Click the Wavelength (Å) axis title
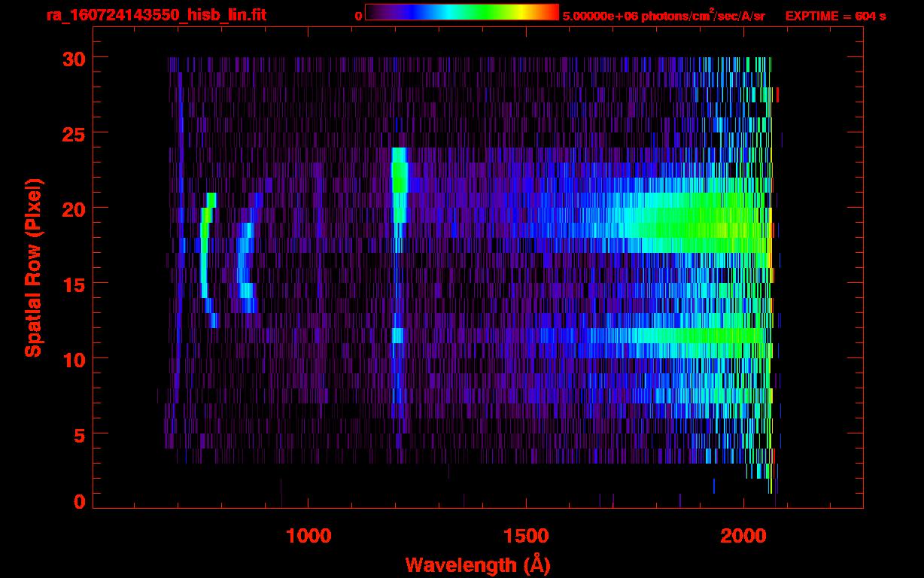 click(x=476, y=564)
